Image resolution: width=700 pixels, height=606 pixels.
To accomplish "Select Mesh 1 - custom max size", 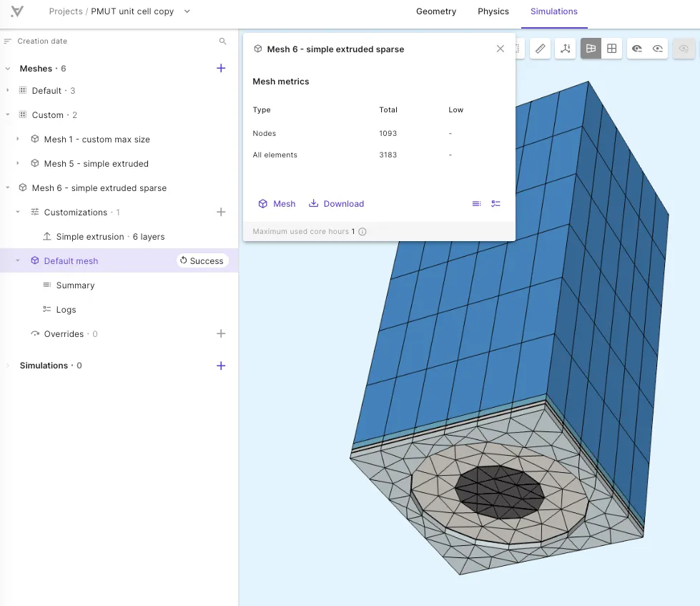I will point(97,140).
